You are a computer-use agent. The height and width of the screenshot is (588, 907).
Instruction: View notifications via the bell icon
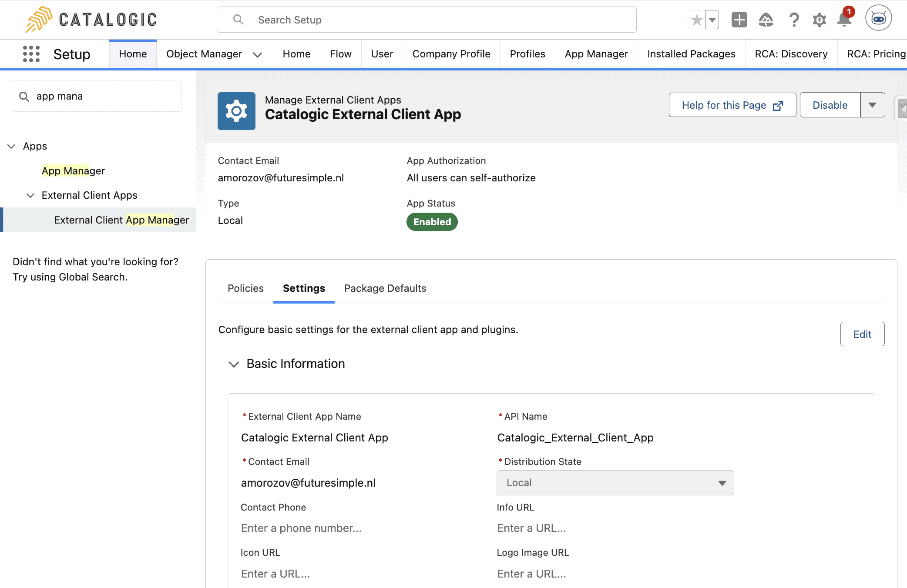(x=844, y=20)
